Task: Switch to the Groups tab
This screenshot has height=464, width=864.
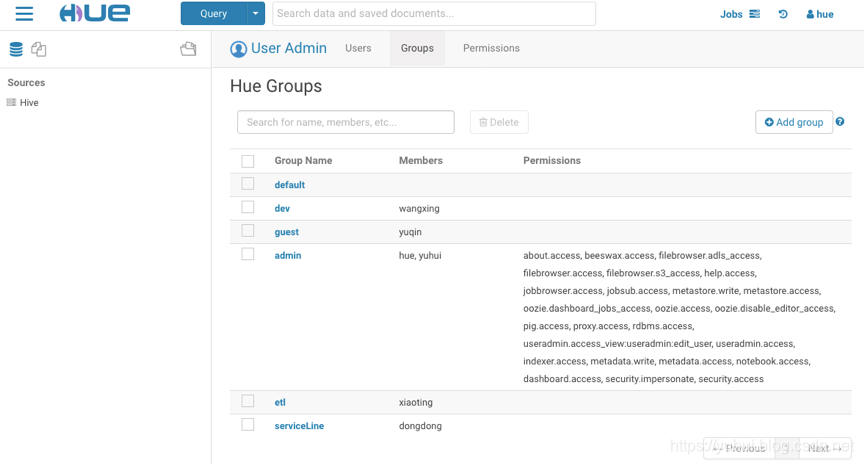Action: (x=417, y=48)
